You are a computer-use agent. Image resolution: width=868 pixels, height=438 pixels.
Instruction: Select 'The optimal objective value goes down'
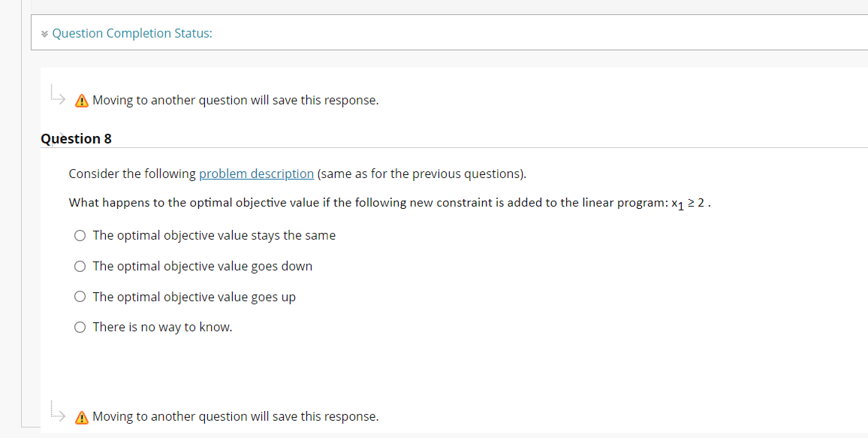click(80, 266)
